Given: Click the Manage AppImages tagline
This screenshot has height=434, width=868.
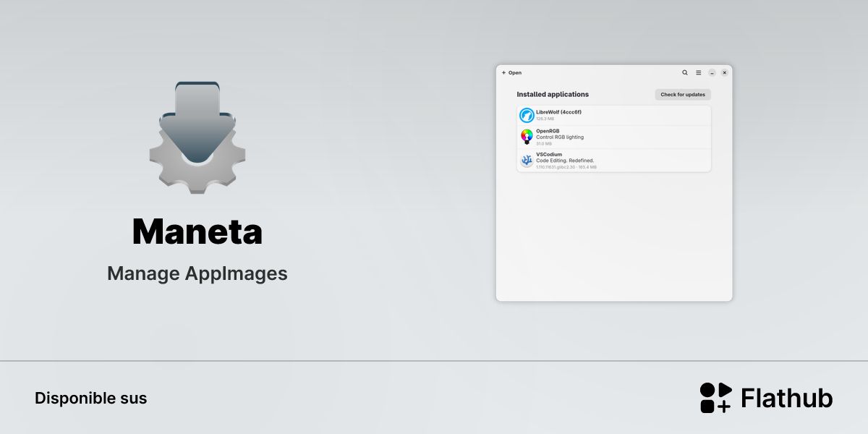Looking at the screenshot, I should pyautogui.click(x=197, y=273).
